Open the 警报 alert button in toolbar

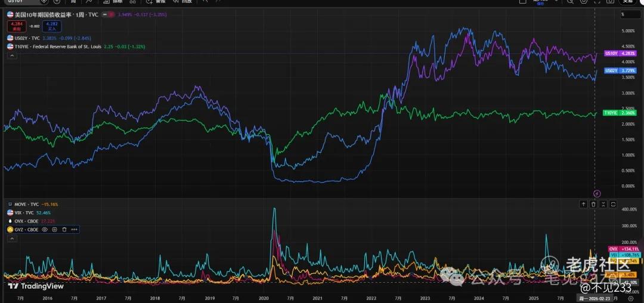pyautogui.click(x=155, y=2)
